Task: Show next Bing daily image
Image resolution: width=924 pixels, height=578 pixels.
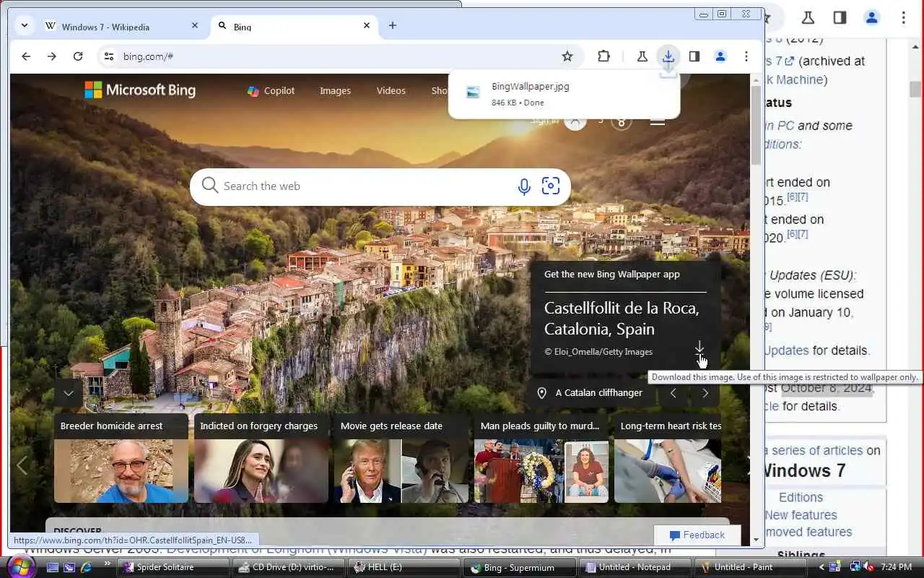Action: coord(705,393)
